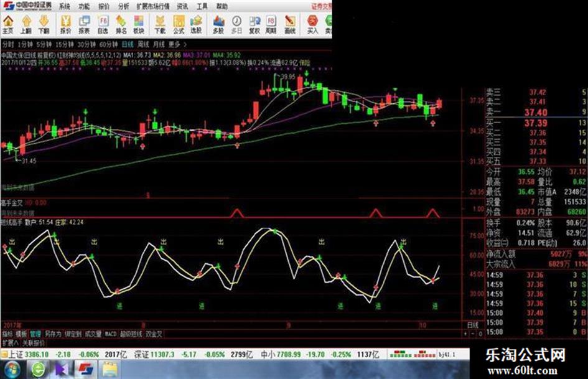Switch to 30分钟 period
This screenshot has height=379, width=588.
pyautogui.click(x=86, y=44)
